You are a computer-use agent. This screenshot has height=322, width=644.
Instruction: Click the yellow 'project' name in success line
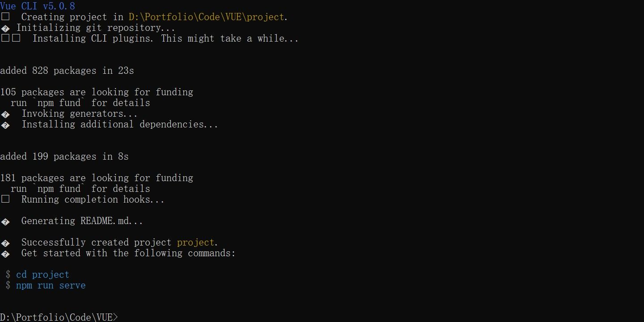pos(196,242)
